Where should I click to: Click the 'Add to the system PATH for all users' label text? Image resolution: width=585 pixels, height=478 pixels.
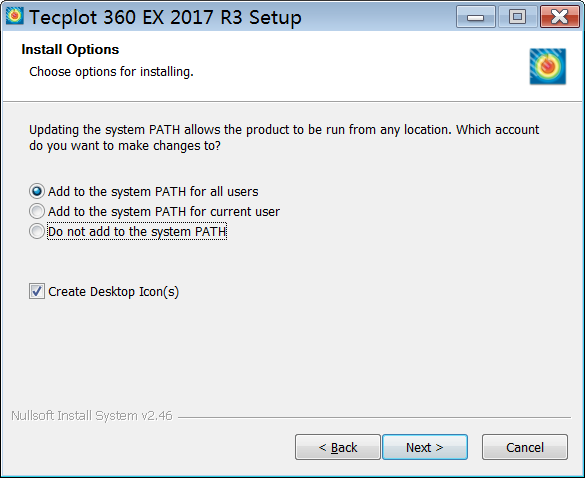pyautogui.click(x=153, y=192)
